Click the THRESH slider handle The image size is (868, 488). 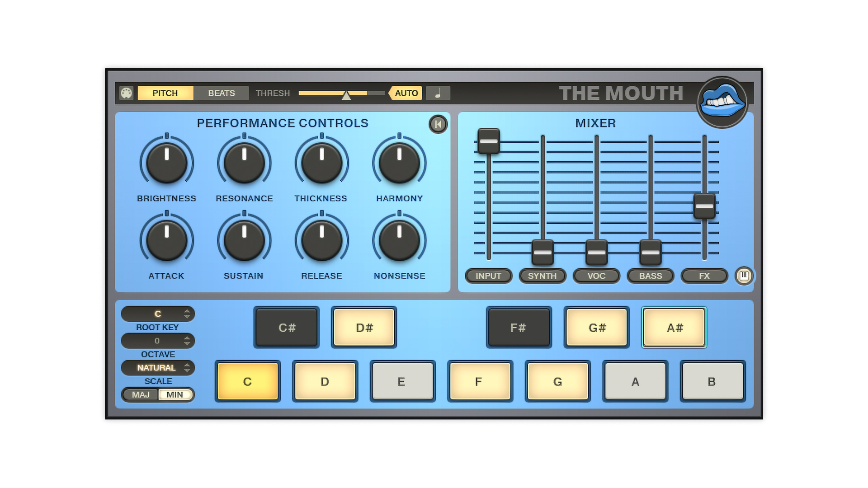[x=346, y=95]
